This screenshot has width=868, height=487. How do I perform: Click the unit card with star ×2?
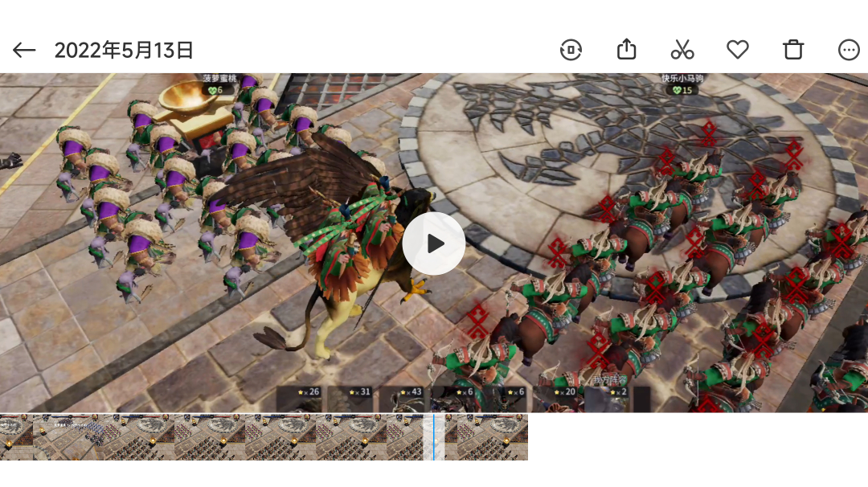click(608, 399)
